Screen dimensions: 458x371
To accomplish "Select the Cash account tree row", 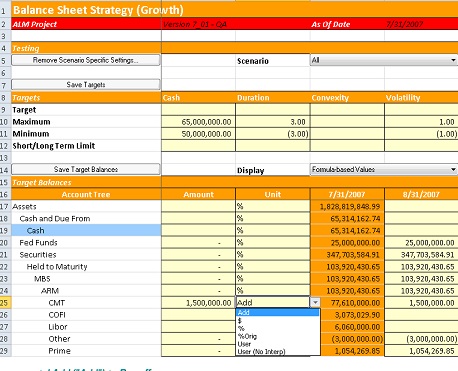I will coord(86,230).
